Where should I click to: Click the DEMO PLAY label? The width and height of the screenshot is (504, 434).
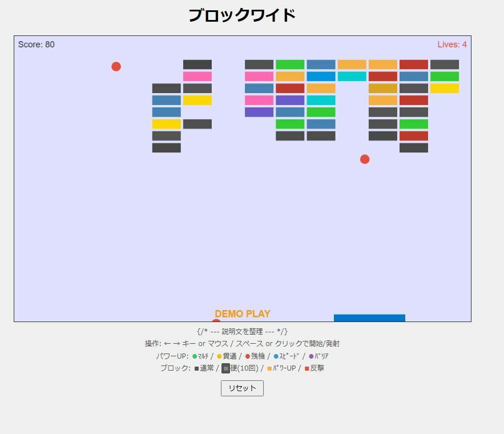242,314
